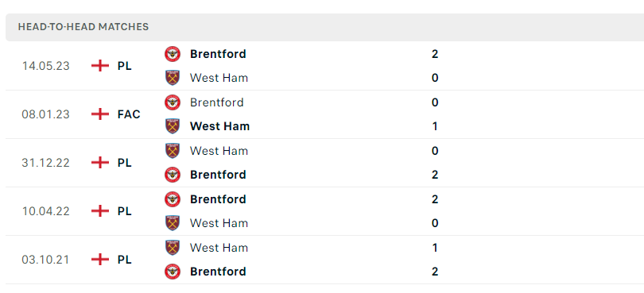Screen dimensions: 644x293
Task: Open the FAC competition label
Action: pyautogui.click(x=129, y=114)
